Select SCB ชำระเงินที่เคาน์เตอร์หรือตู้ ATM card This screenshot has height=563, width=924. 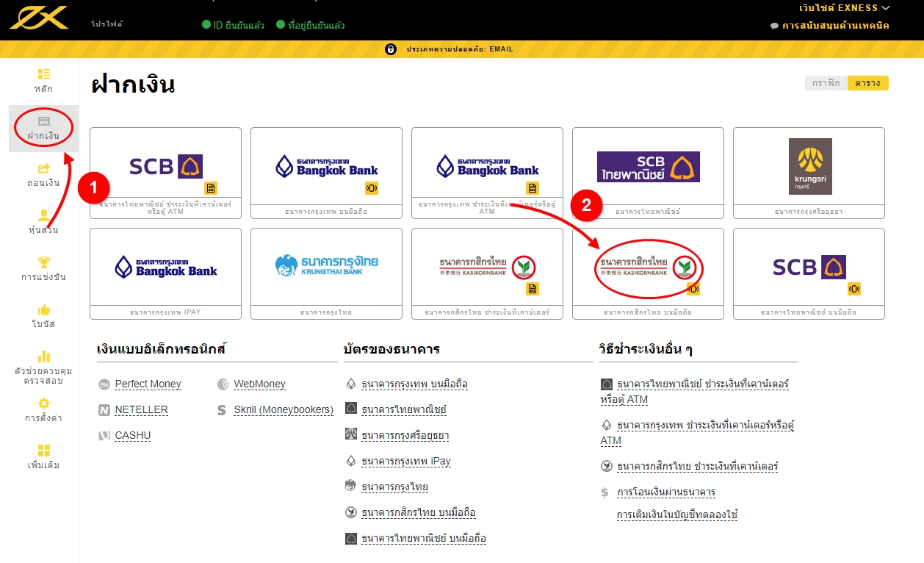click(x=165, y=173)
